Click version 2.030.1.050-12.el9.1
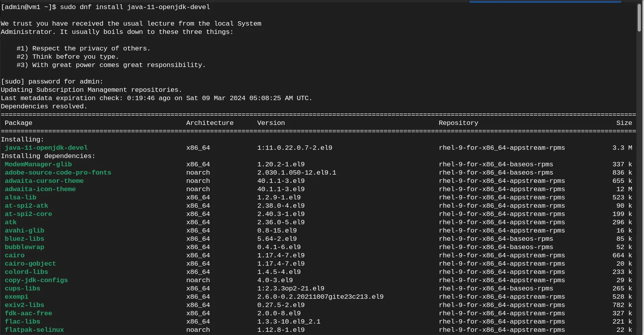644x335 pixels. (297, 173)
